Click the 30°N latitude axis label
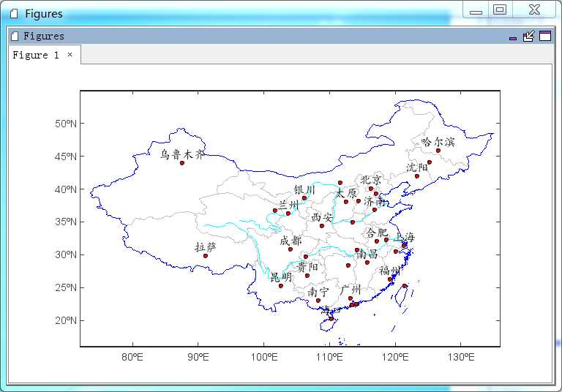This screenshot has height=392, width=562. point(66,255)
